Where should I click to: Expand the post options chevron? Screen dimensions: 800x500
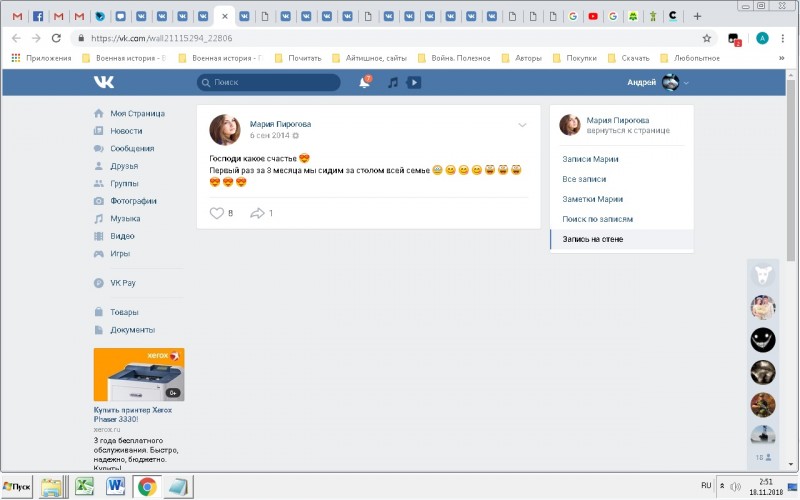[522, 125]
